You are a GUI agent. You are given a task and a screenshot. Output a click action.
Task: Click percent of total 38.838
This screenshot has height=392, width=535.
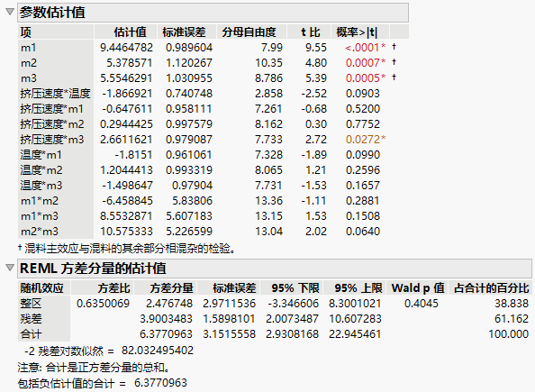512,304
